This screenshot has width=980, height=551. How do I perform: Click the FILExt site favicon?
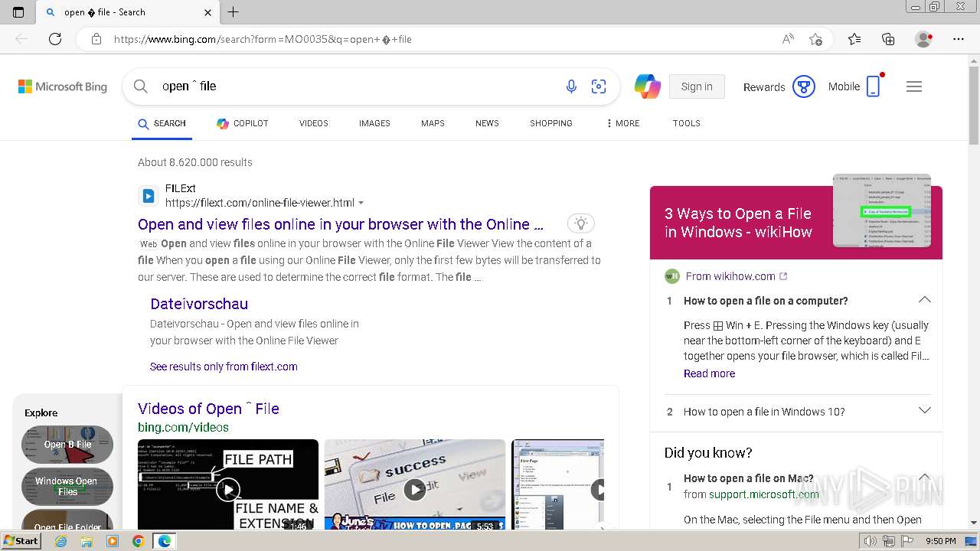pos(148,196)
